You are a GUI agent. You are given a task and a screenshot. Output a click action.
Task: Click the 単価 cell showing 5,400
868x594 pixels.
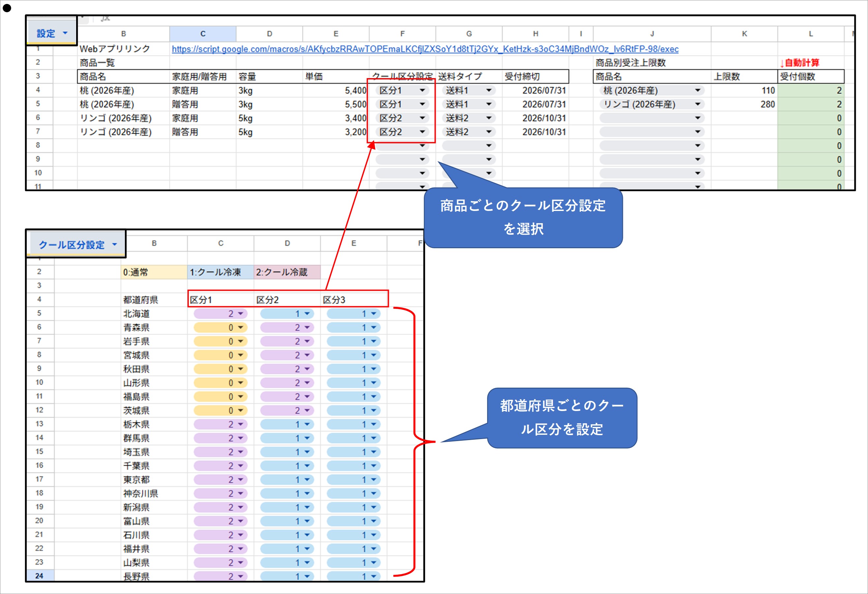[x=336, y=90]
